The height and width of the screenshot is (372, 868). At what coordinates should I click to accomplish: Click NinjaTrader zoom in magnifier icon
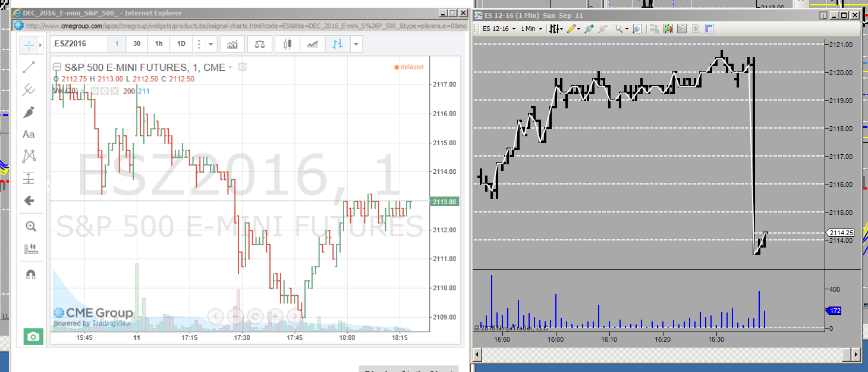coord(589,29)
